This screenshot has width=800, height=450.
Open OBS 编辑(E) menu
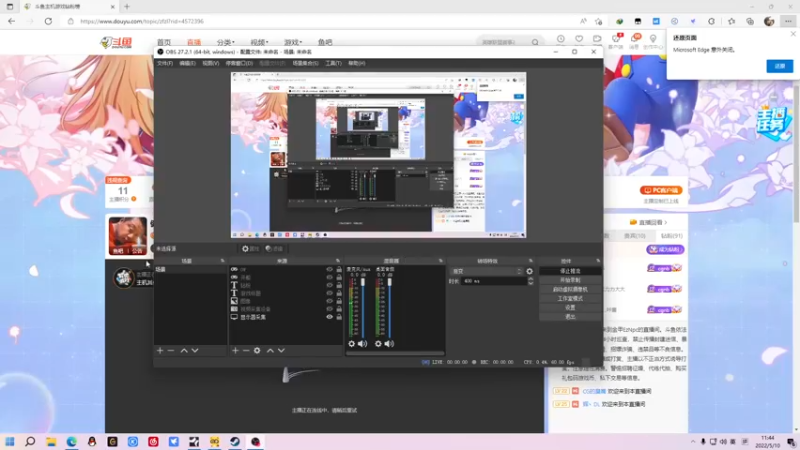click(x=187, y=63)
